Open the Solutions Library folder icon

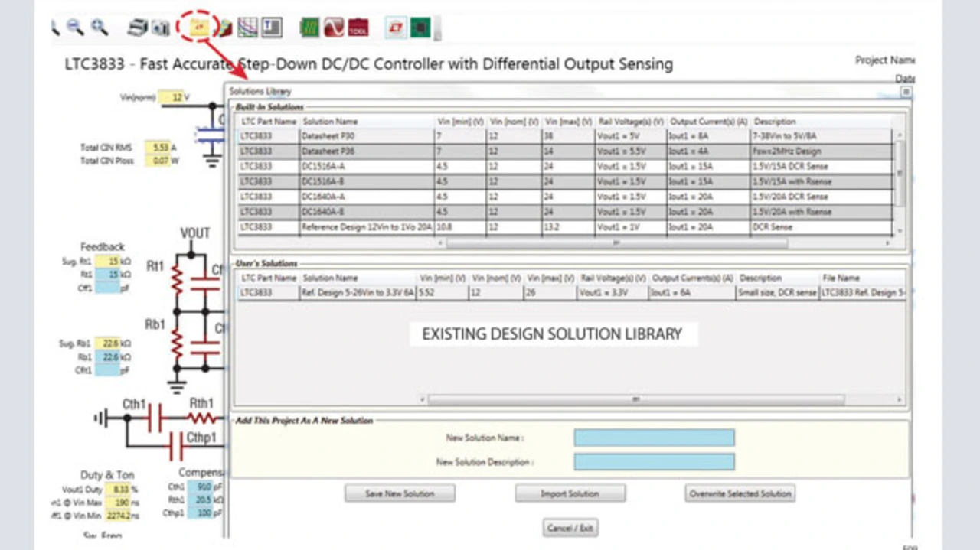click(x=199, y=28)
